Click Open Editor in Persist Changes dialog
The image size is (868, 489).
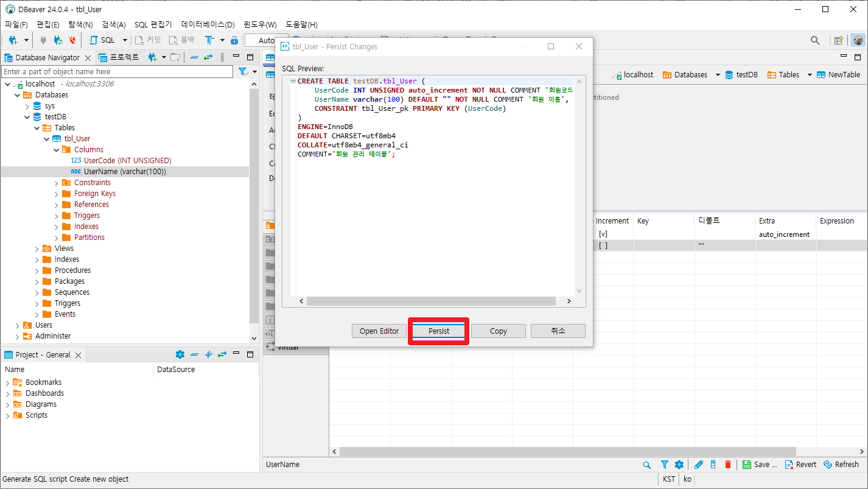[x=379, y=331]
